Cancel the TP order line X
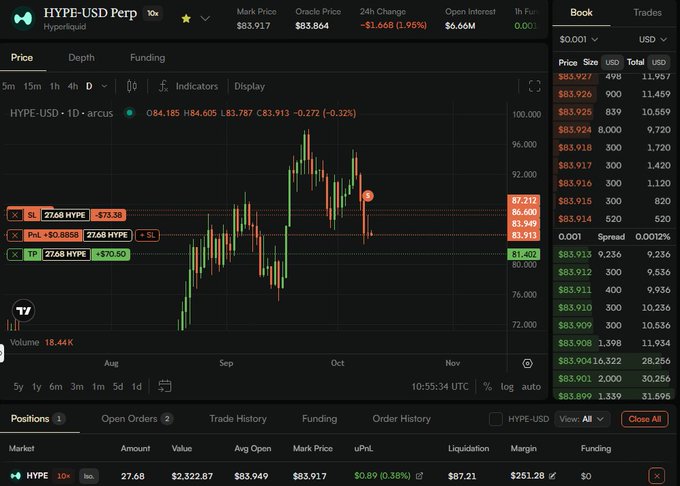The image size is (680, 486). [15, 254]
